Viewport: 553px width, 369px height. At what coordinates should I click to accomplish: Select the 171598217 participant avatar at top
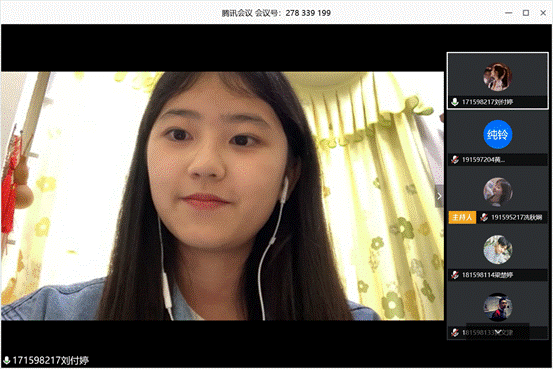coord(498,77)
